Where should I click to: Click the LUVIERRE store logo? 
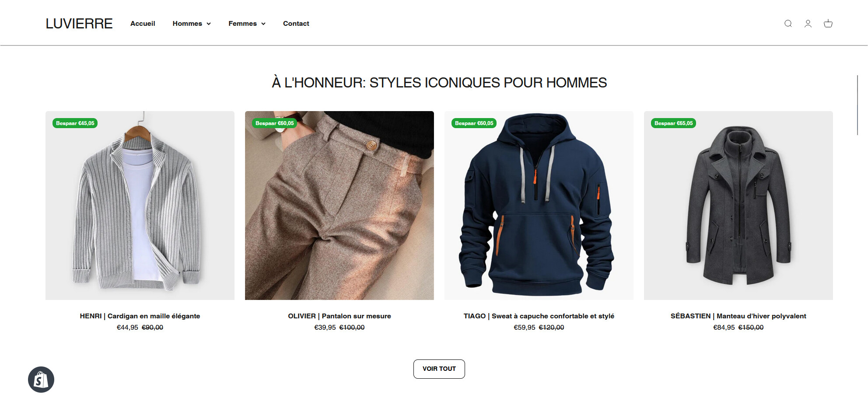(79, 24)
